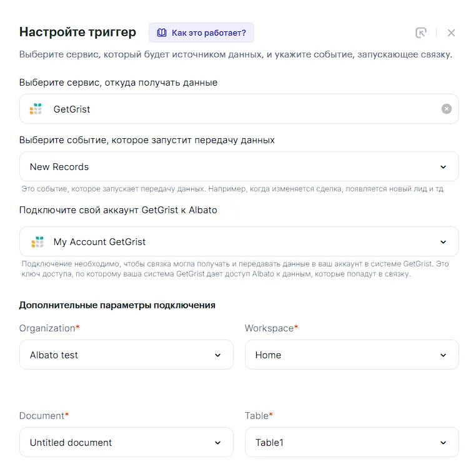
Task: Expand the Organization dropdown (Albato test)
Action: tap(126, 355)
